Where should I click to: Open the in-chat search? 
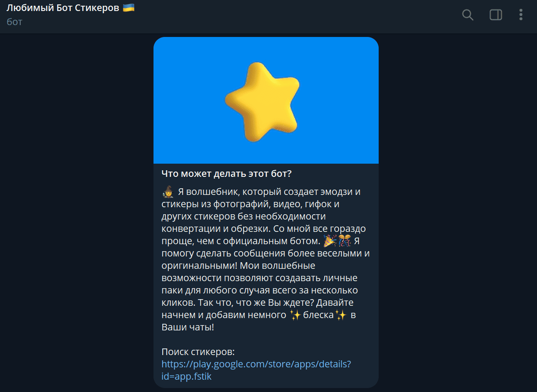tap(468, 15)
